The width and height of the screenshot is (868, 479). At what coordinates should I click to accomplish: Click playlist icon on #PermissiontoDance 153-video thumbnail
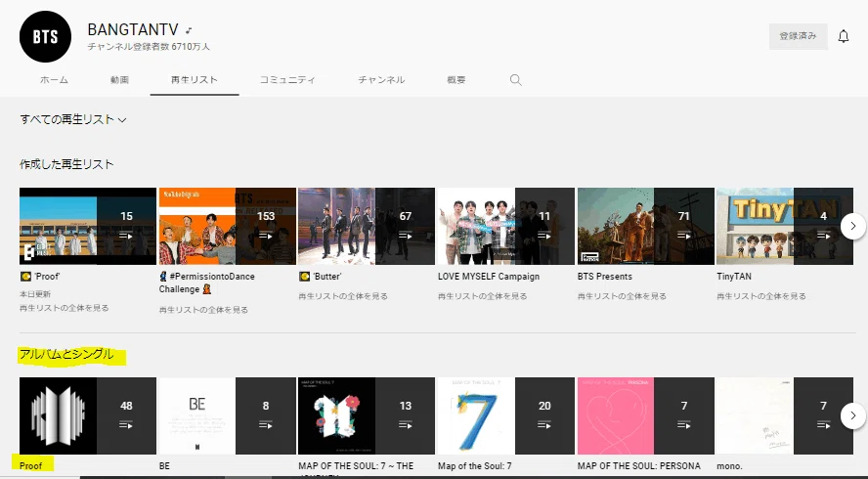pyautogui.click(x=266, y=236)
